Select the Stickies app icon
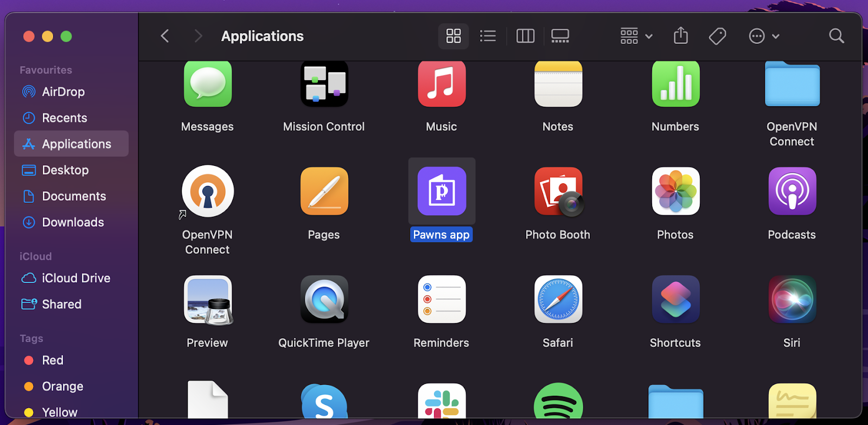The width and height of the screenshot is (868, 425). (x=792, y=401)
